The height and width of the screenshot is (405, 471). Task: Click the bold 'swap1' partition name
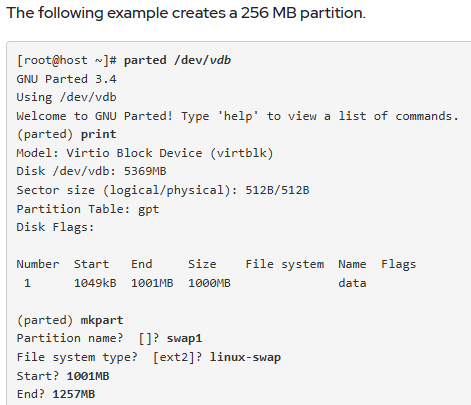184,339
